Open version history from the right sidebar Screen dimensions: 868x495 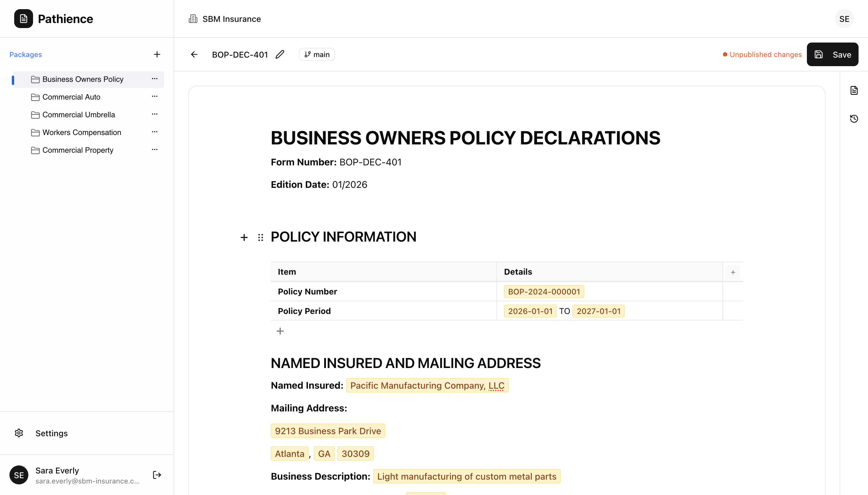coord(854,118)
